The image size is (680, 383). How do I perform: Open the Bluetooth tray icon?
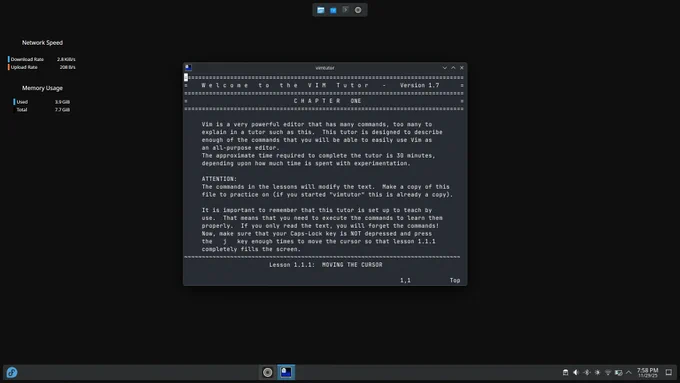(x=587, y=372)
